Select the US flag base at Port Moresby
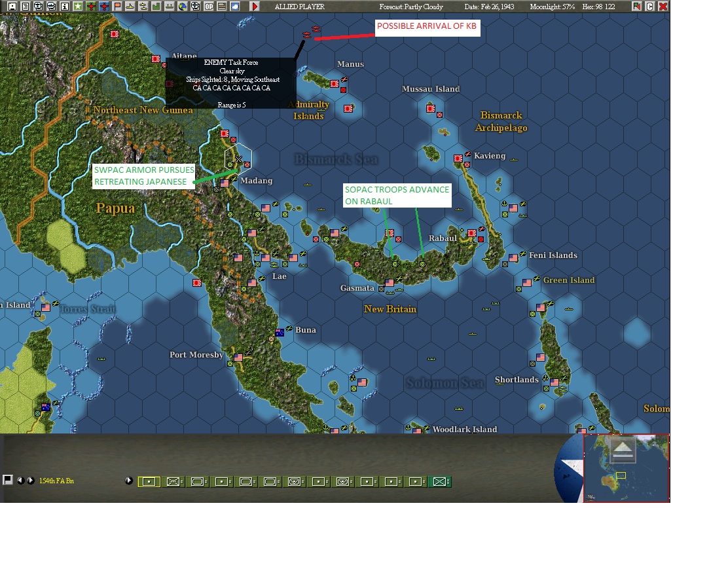The height and width of the screenshot is (588, 709). tap(238, 358)
